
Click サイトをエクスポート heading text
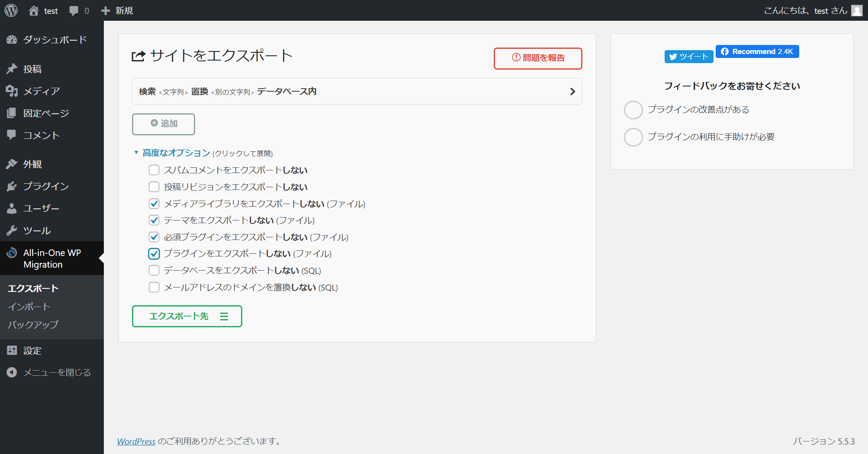point(221,56)
